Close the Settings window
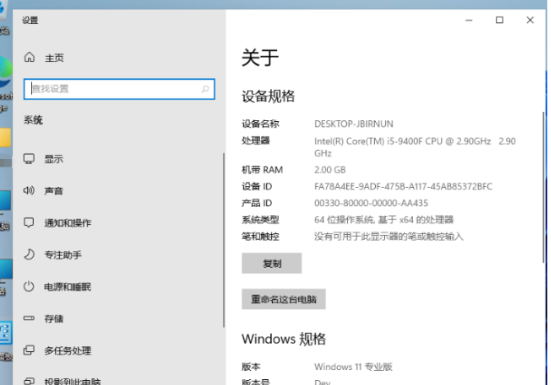The height and width of the screenshot is (385, 551). click(x=530, y=20)
